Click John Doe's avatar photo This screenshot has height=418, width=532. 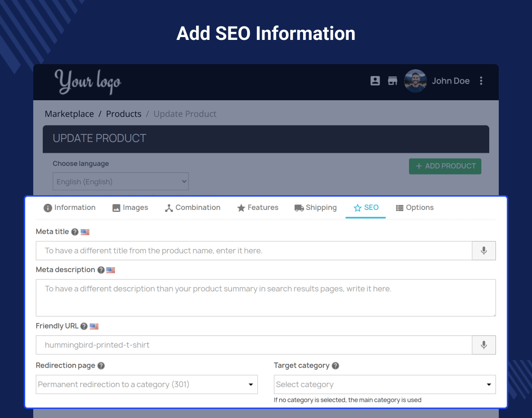pyautogui.click(x=415, y=81)
